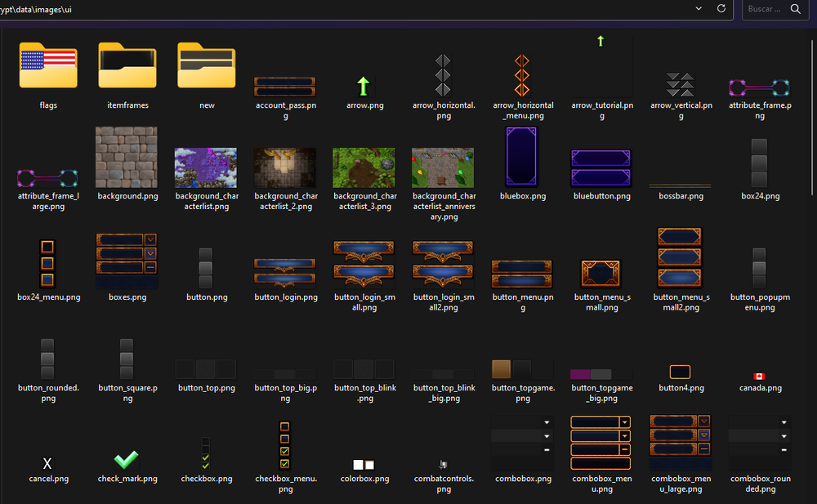Expand the address bar history dropdown
This screenshot has width=817, height=504.
click(699, 8)
